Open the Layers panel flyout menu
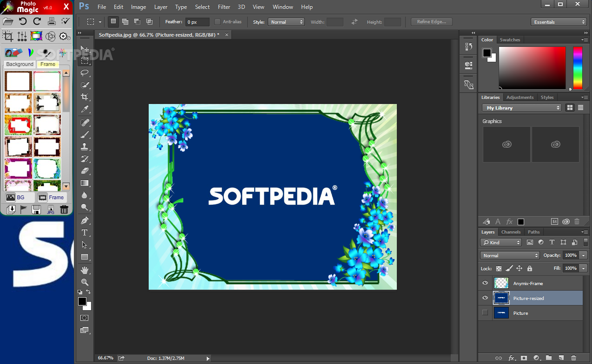This screenshot has width=592, height=364. (x=584, y=232)
